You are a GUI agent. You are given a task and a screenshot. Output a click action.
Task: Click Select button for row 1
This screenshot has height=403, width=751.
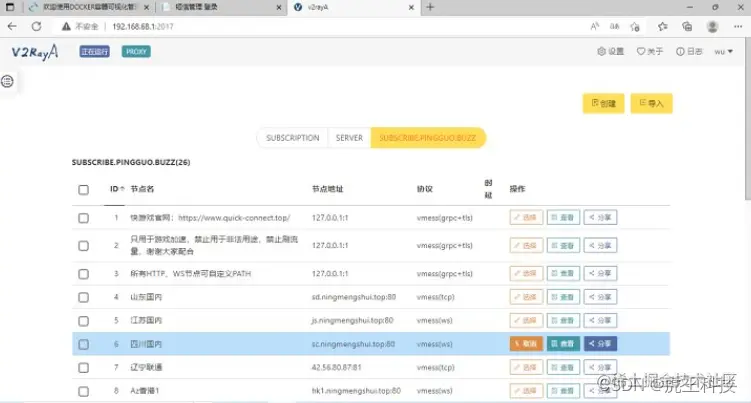pos(526,218)
